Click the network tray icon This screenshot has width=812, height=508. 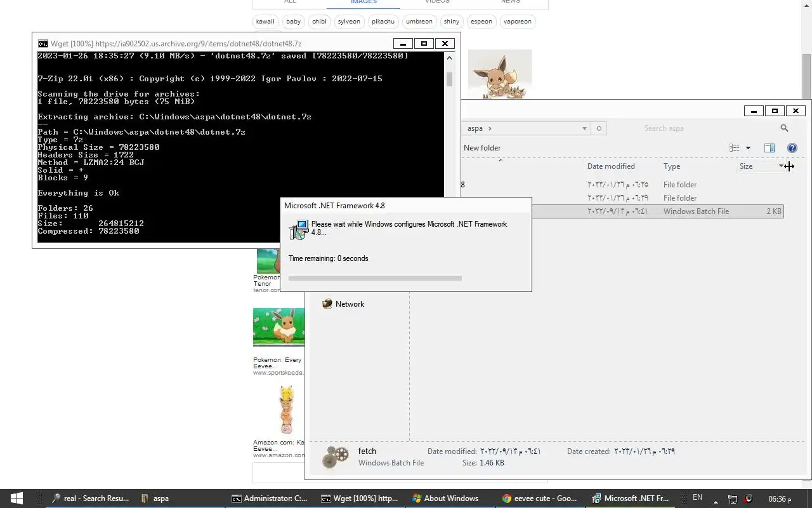click(732, 499)
